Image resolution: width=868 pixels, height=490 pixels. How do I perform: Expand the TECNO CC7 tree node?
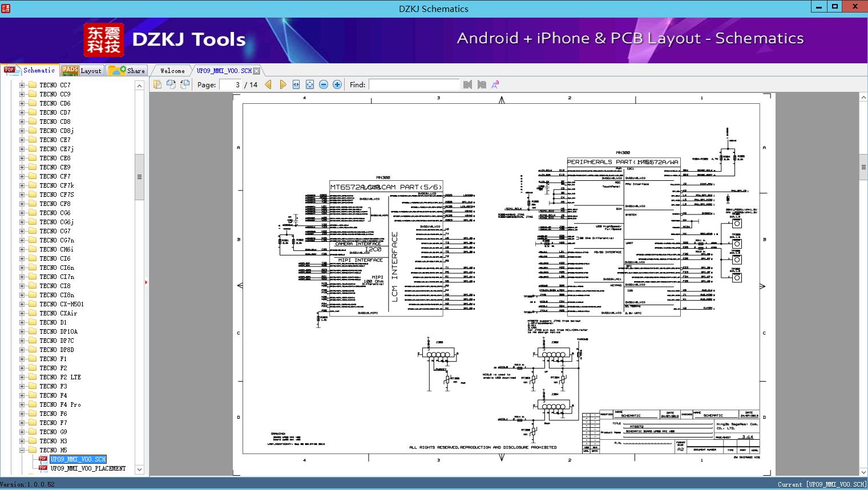(22, 85)
